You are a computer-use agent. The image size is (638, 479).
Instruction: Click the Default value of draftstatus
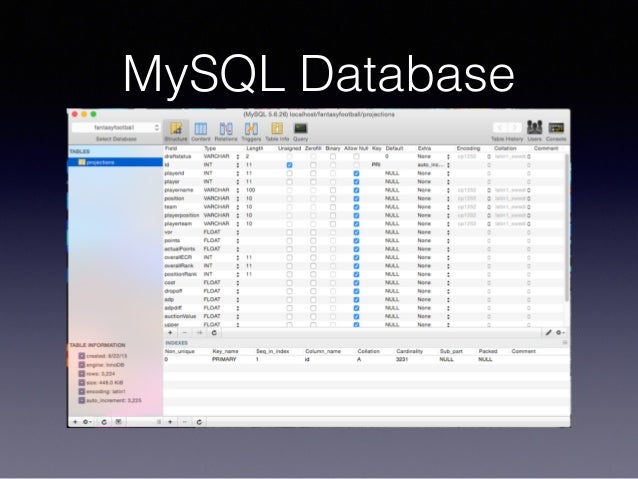[x=387, y=157]
